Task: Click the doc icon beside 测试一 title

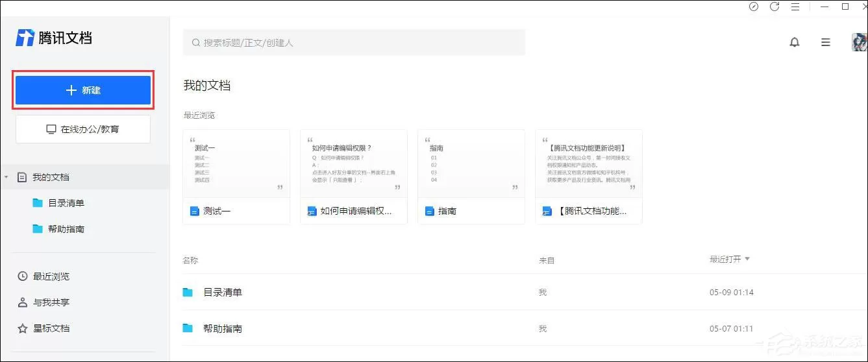Action: tap(195, 211)
